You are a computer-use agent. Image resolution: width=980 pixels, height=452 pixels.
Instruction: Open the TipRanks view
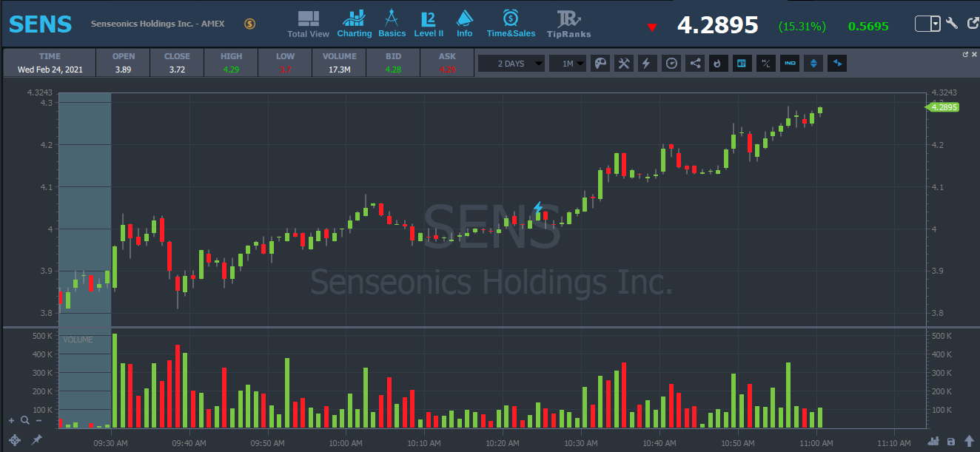coord(568,24)
